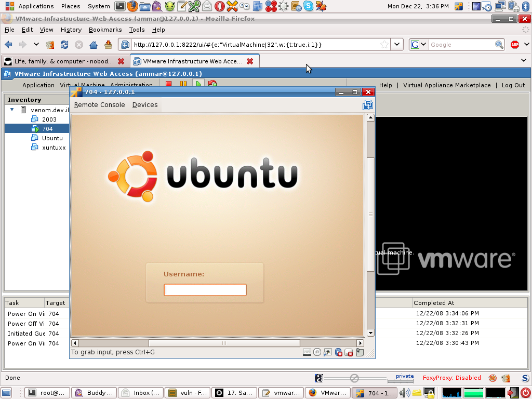The width and height of the screenshot is (532, 399).
Task: Click the network adapter status icon in console
Action: pyautogui.click(x=327, y=353)
